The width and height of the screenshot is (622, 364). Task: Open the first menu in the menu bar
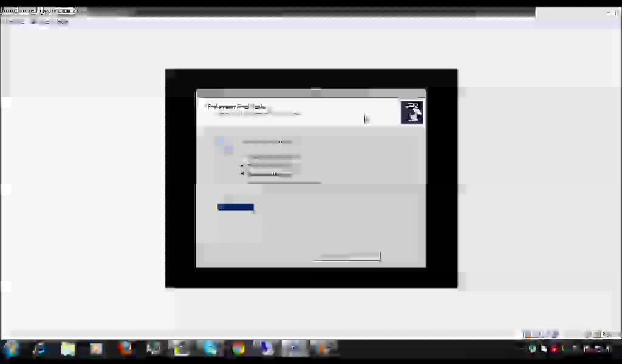(x=13, y=21)
